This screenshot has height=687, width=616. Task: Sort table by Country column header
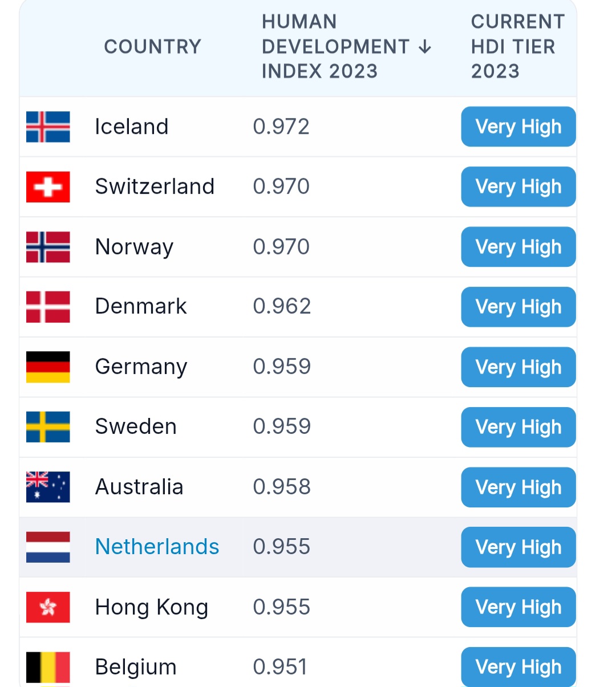coord(153,47)
